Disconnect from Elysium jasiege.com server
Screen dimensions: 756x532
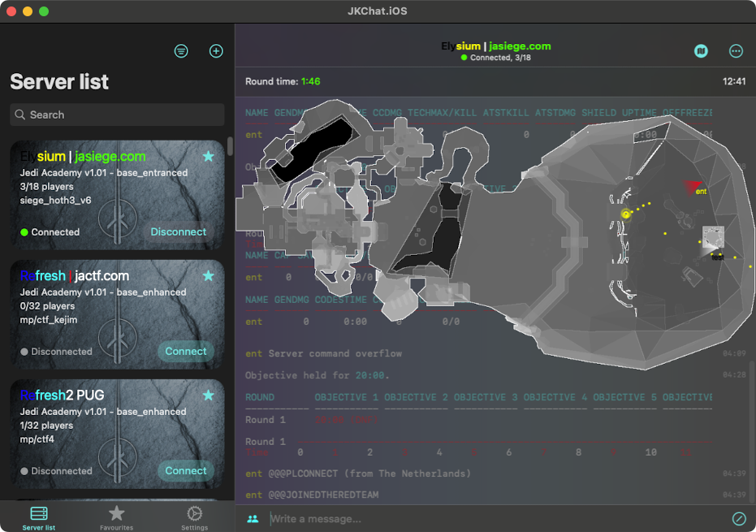(x=179, y=232)
